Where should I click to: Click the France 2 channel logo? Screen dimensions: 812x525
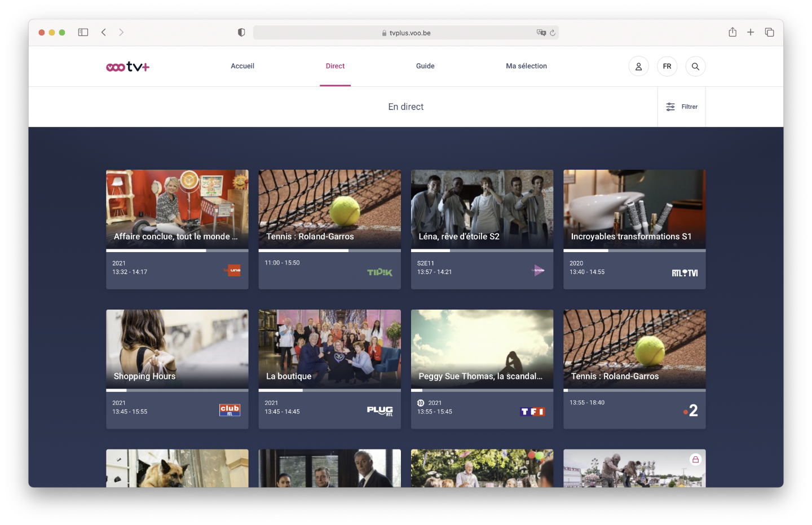click(692, 411)
